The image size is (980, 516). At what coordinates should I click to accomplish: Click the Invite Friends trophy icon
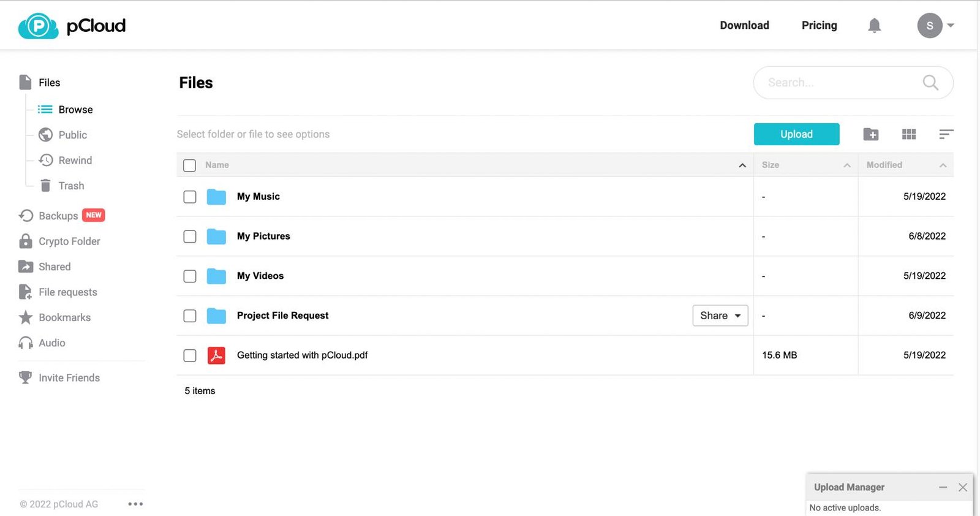click(x=25, y=378)
